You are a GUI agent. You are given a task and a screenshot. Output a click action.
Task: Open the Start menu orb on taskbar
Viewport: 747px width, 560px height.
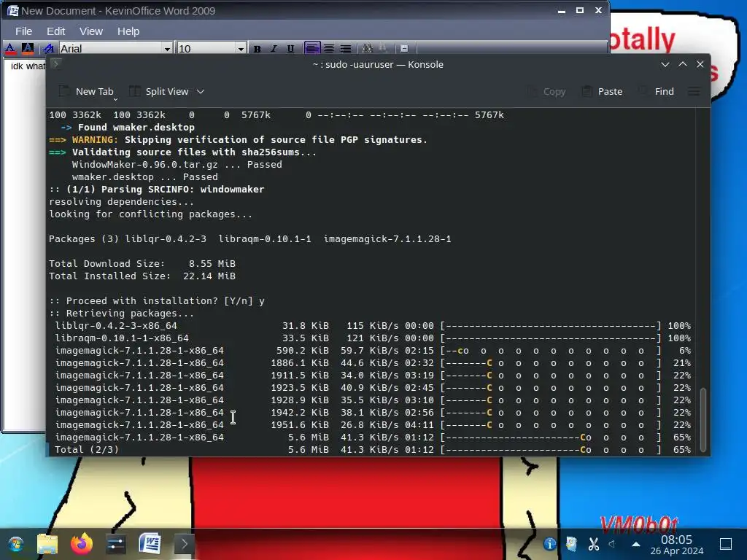point(15,544)
